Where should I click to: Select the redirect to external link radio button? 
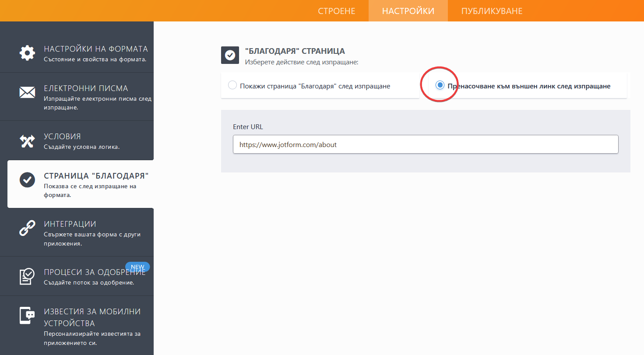(440, 85)
